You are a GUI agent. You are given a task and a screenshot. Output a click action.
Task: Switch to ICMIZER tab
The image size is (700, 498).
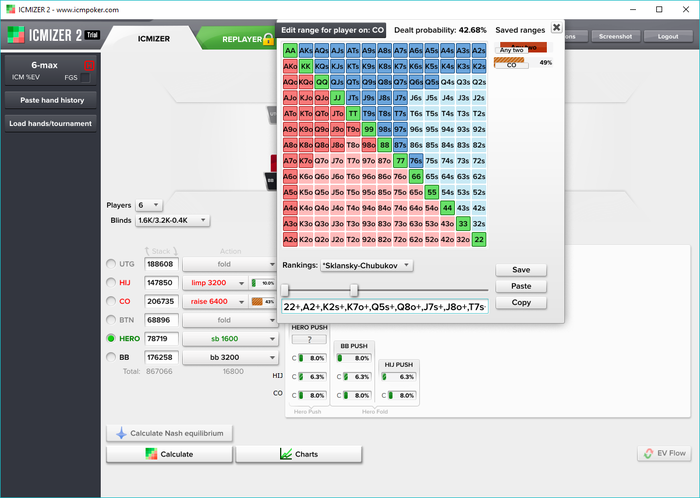click(x=154, y=39)
